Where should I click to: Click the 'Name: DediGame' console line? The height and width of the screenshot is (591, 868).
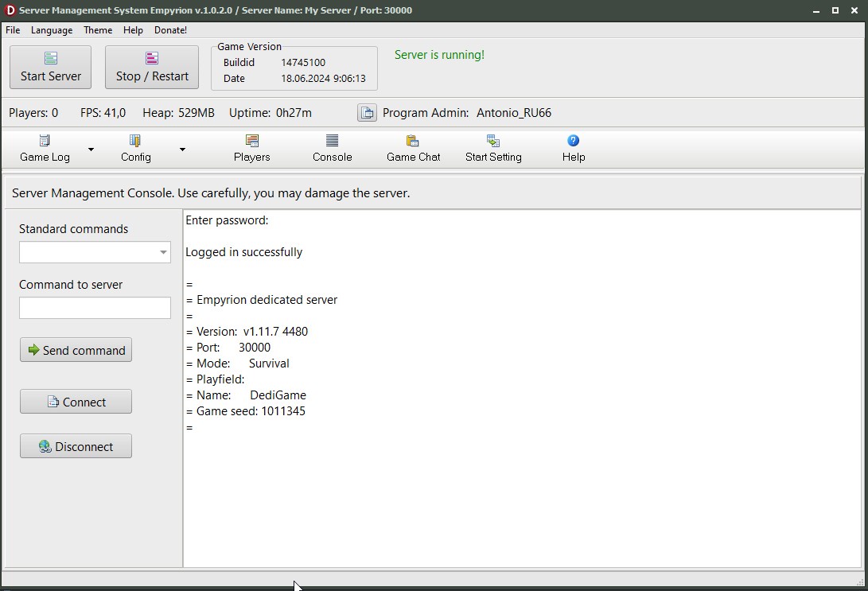coord(246,395)
